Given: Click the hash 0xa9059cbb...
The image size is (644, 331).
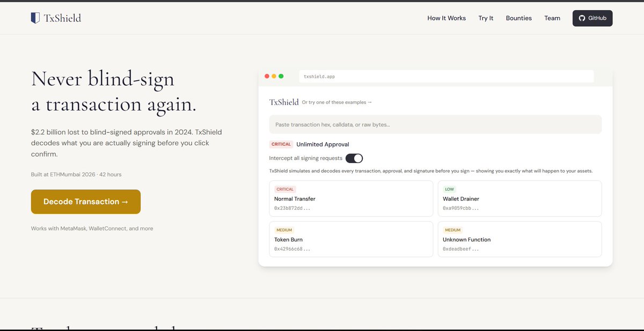Looking at the screenshot, I should pos(460,208).
